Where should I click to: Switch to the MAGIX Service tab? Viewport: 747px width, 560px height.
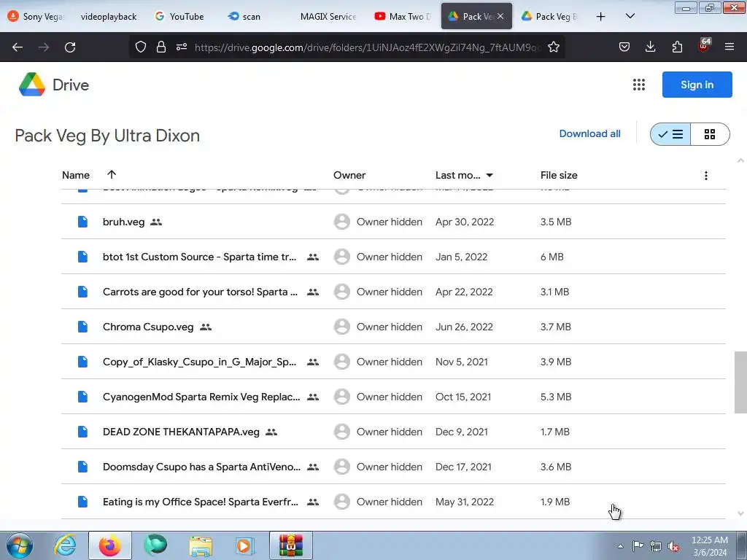(x=328, y=17)
